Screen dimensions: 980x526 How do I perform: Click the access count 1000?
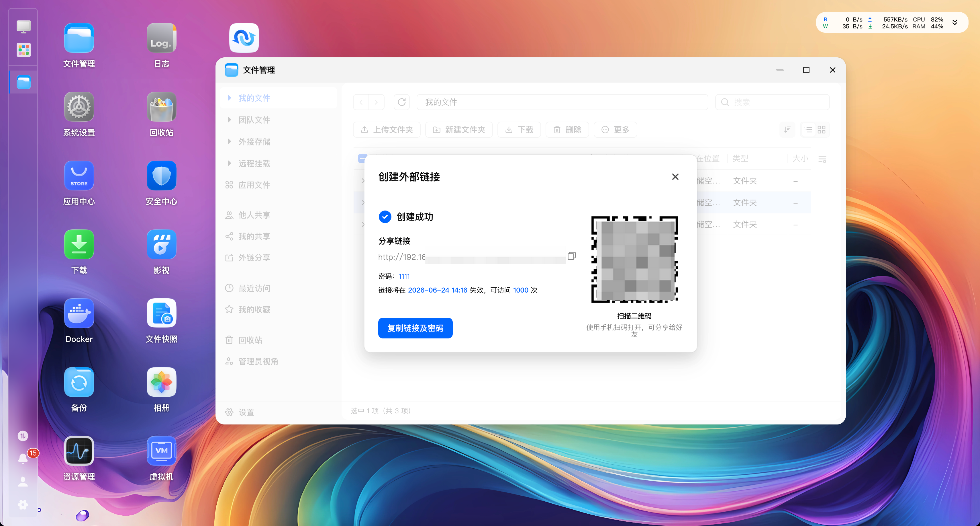[520, 290]
